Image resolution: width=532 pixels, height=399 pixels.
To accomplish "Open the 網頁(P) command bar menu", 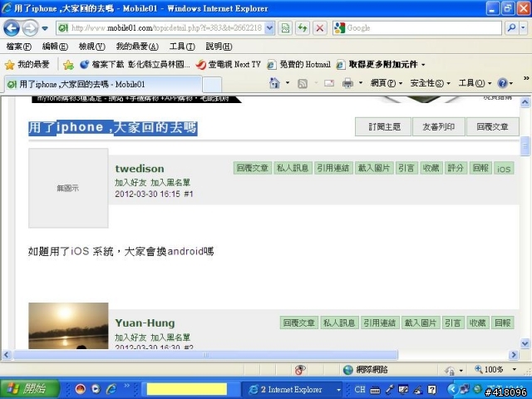I will point(387,83).
